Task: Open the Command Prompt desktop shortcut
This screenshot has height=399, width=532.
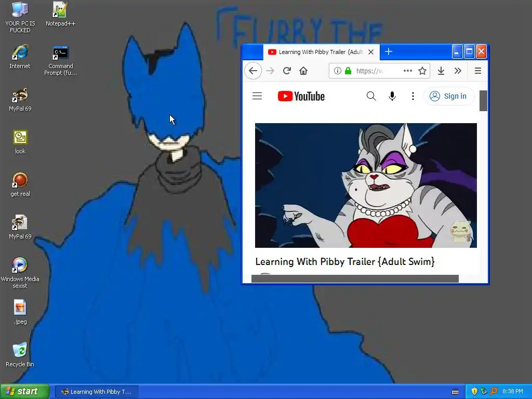Action: [x=60, y=60]
